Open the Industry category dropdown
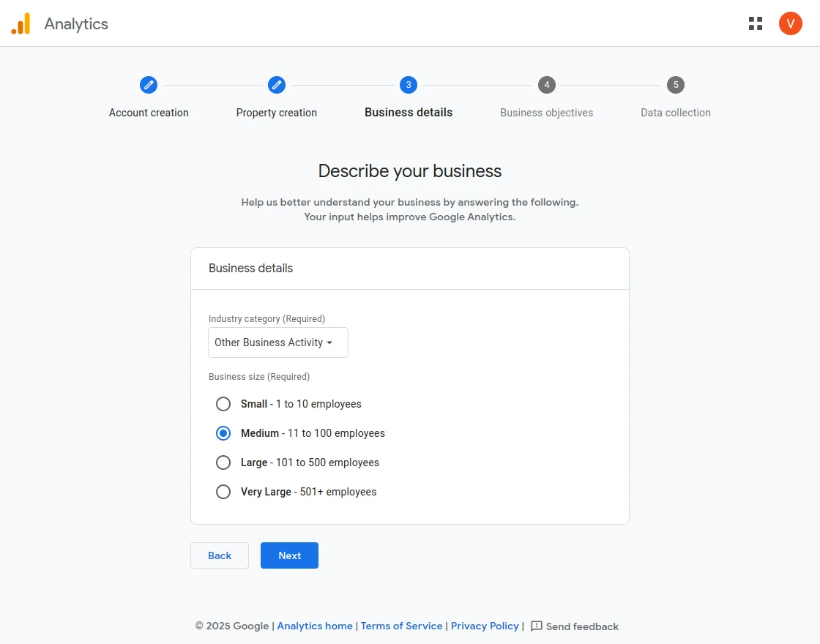 [277, 342]
